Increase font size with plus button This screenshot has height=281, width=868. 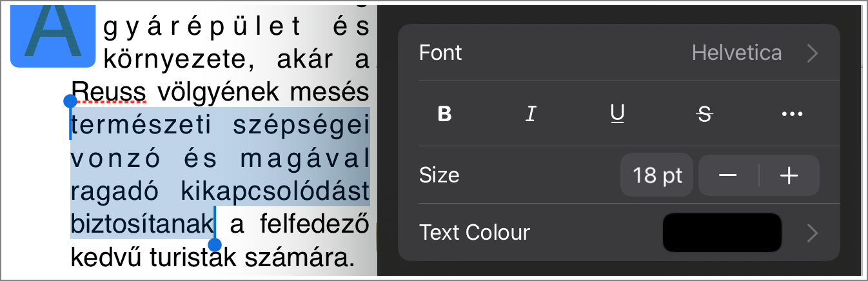789,175
